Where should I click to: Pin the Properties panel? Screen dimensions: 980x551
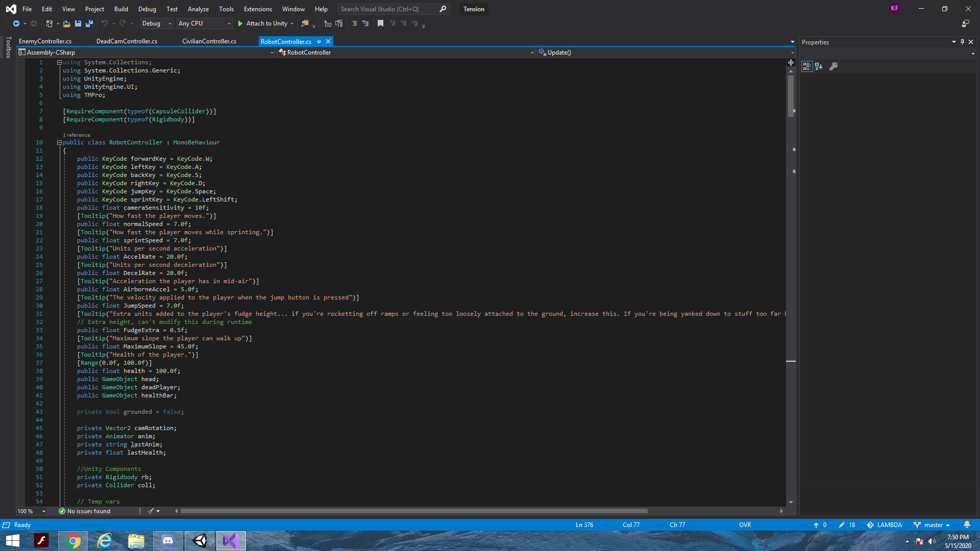click(x=962, y=42)
